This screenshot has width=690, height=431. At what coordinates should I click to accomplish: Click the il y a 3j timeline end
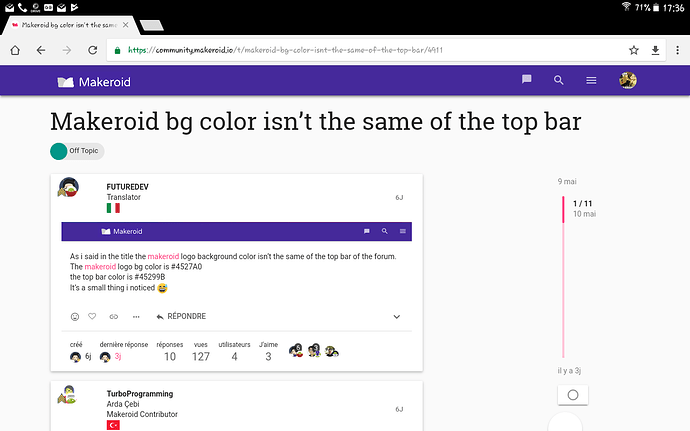(x=569, y=371)
